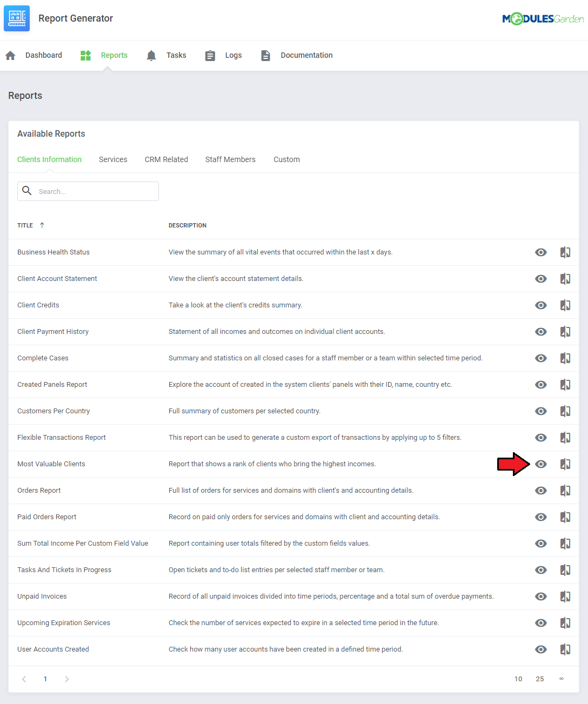Preview the Created Panels Report

(x=541, y=385)
